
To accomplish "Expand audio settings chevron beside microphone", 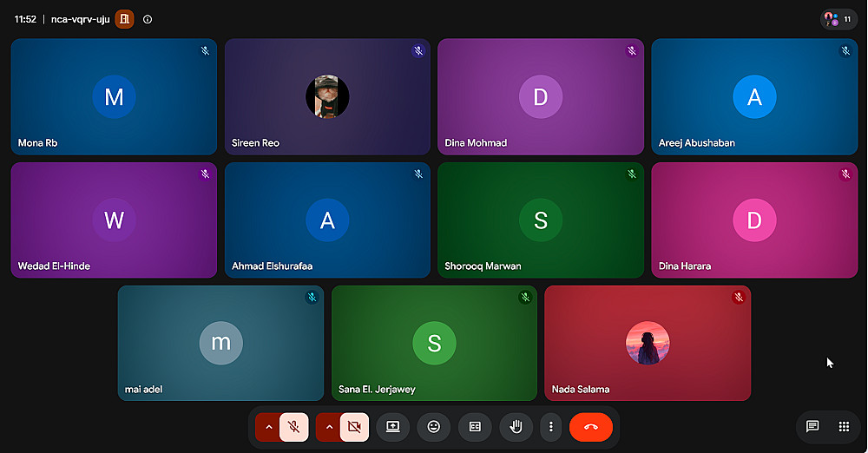I will pyautogui.click(x=268, y=427).
